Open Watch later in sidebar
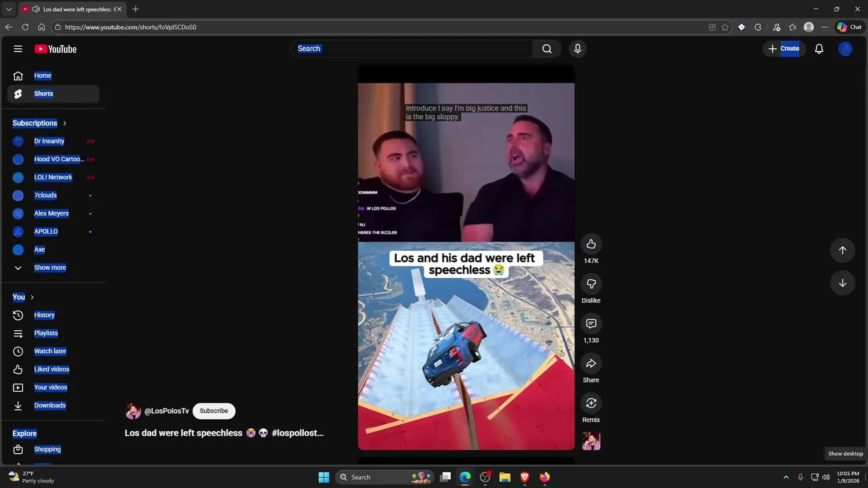Viewport: 868px width, 488px height. click(x=53, y=351)
